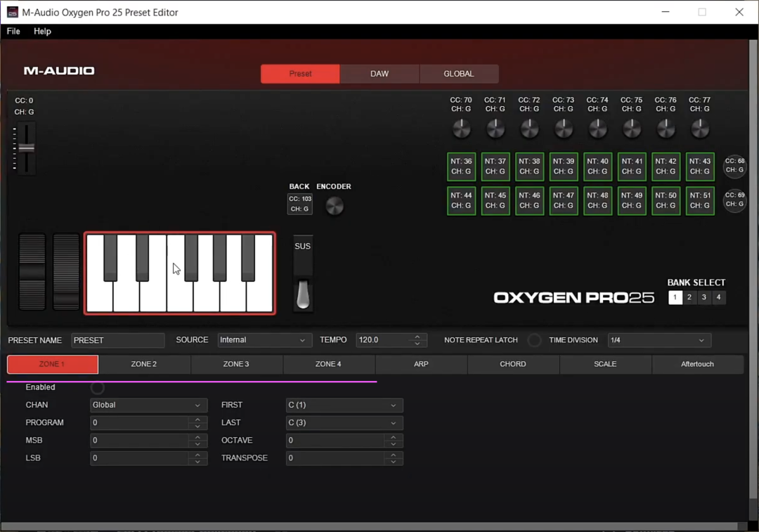The width and height of the screenshot is (759, 532).
Task: Select pad NT: 41
Action: click(x=632, y=167)
